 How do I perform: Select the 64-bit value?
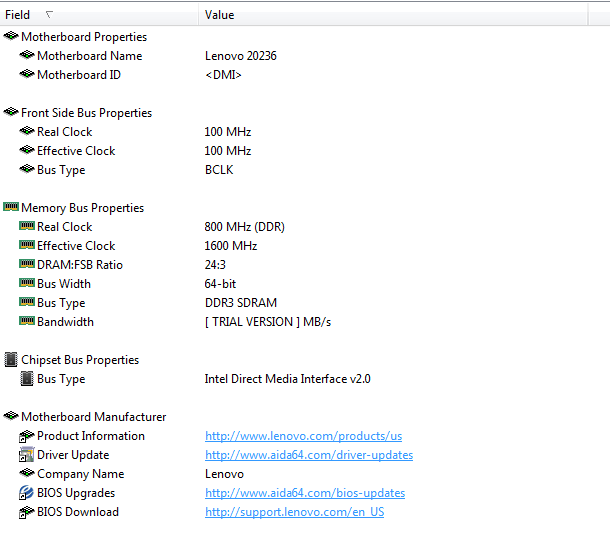coord(220,284)
